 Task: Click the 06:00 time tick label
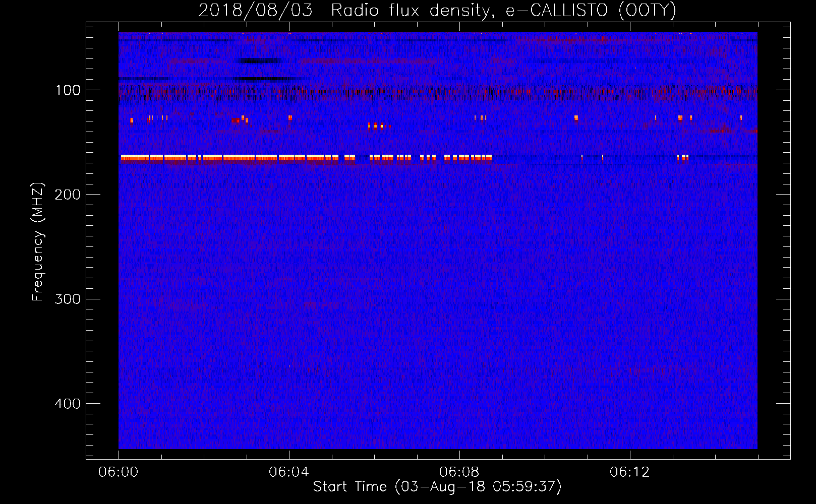119,472
